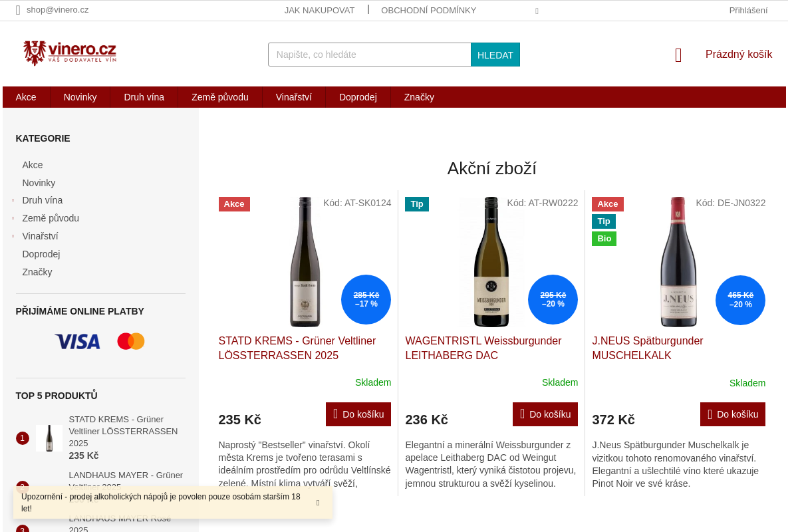Open the J.NEUS Spätburgunder MUSCHELKALK title

tap(648, 348)
